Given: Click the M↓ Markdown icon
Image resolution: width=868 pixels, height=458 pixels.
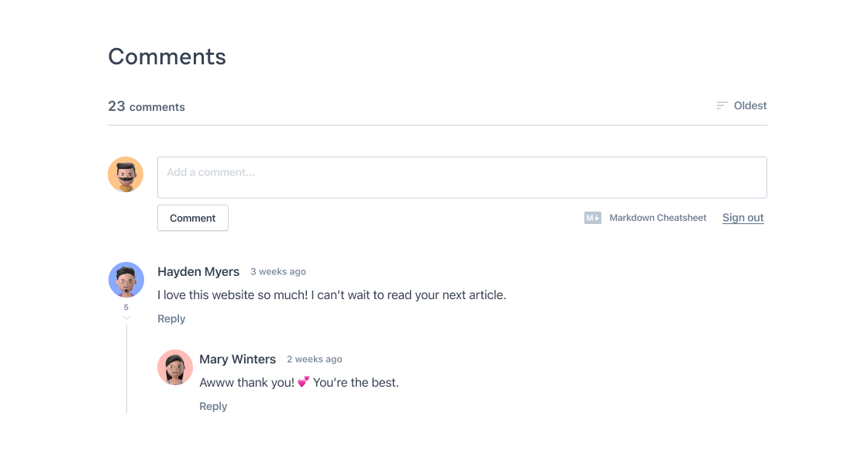Looking at the screenshot, I should 593,218.
